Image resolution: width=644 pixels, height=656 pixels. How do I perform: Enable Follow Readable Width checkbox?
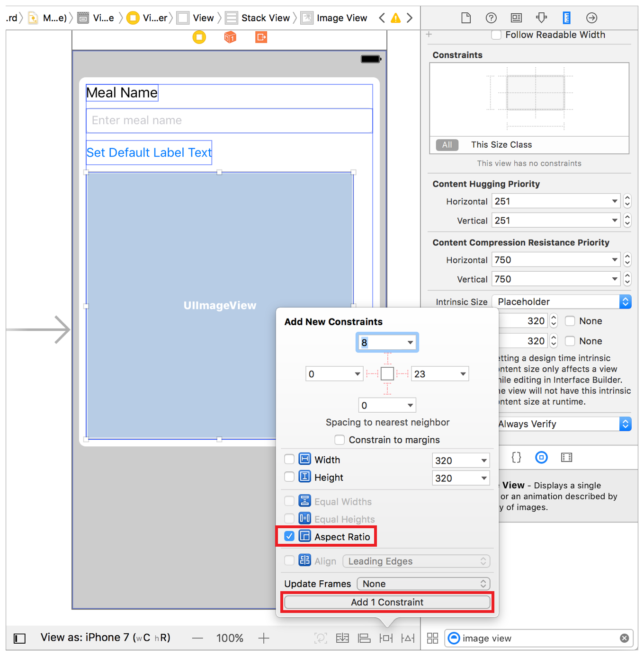(496, 35)
